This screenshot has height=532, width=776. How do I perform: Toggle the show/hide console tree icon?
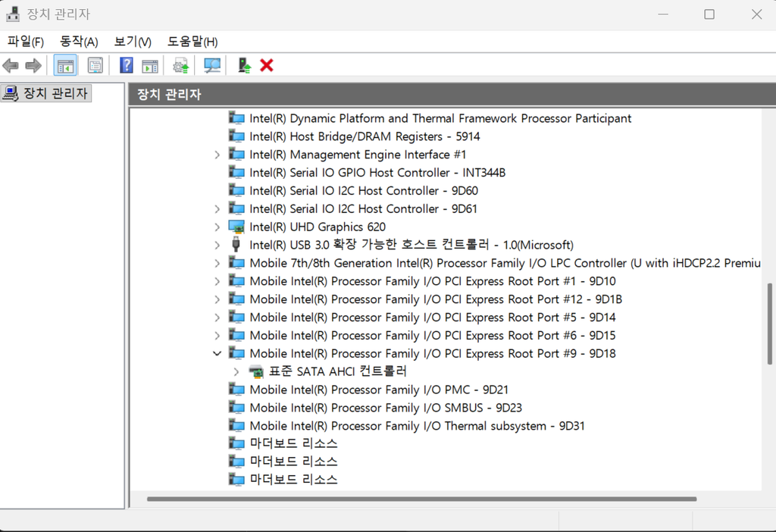coord(65,65)
